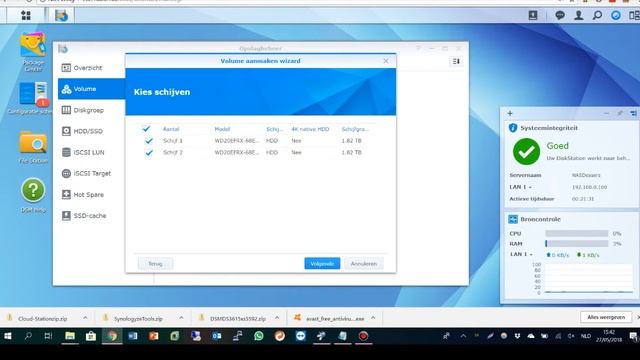Click the Schijf 1 row name
Image resolution: width=640 pixels, height=360 pixels.
173,141
